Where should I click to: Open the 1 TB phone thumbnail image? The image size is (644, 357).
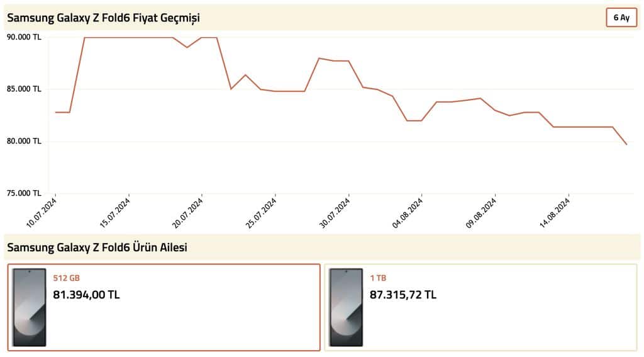pos(347,307)
